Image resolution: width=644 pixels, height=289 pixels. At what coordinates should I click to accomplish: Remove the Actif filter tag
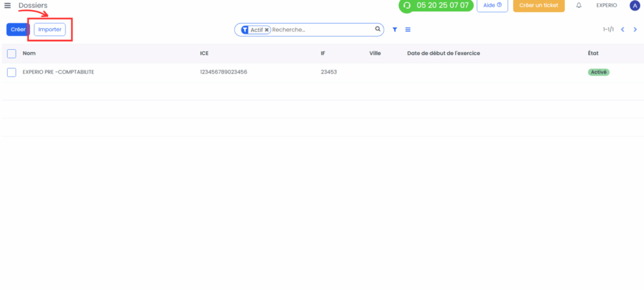click(x=267, y=30)
